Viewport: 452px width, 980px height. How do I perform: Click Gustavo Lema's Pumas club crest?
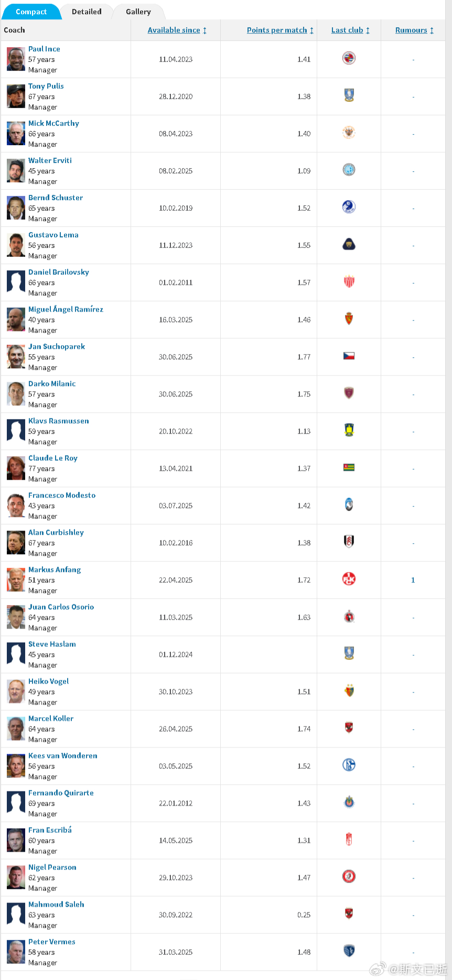[x=349, y=244]
